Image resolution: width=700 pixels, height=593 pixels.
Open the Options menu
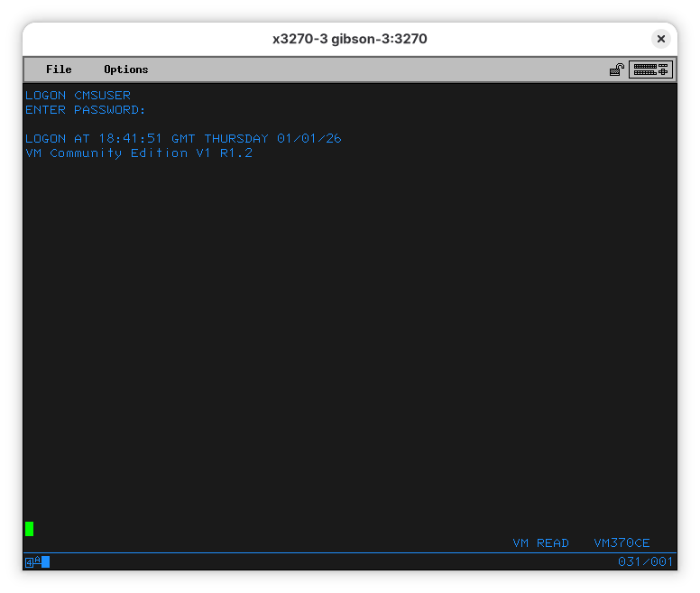pyautogui.click(x=125, y=69)
